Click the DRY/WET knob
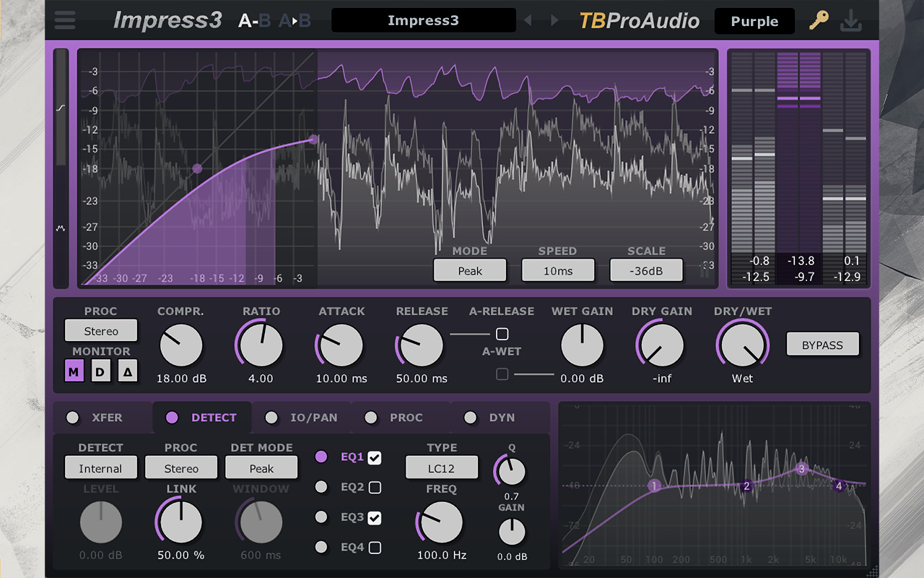 (x=742, y=345)
